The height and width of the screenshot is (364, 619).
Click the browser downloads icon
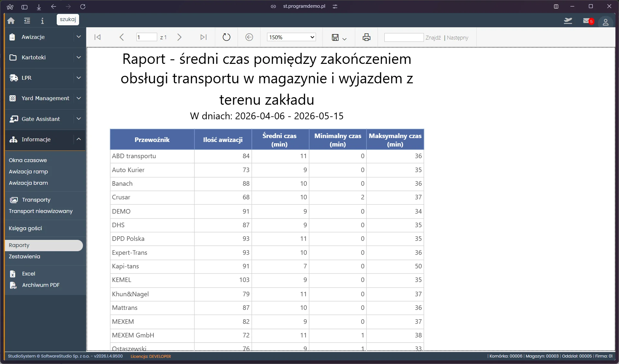pyautogui.click(x=39, y=7)
